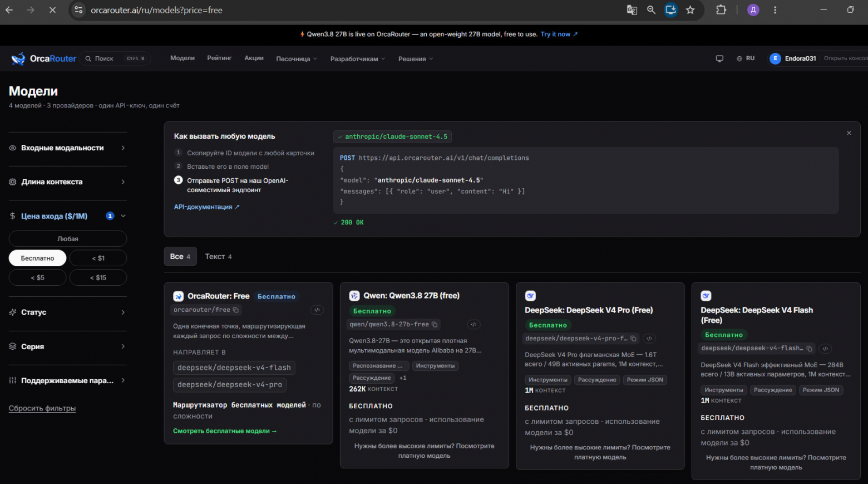868x484 pixels.
Task: Bookmark this page with the star icon
Action: (691, 10)
